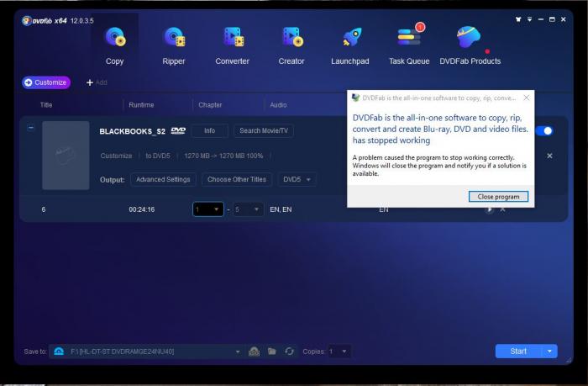The image size is (588, 386).
Task: Toggle the BLACKBOOKS_S2 source enable switch
Action: (x=544, y=131)
